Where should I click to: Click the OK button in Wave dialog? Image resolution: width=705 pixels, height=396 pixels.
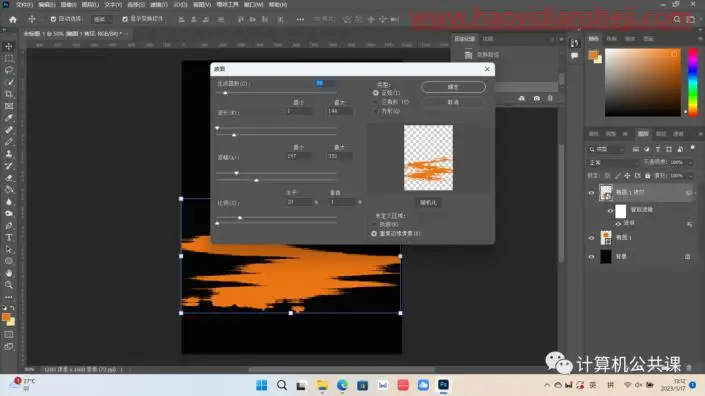(x=453, y=87)
